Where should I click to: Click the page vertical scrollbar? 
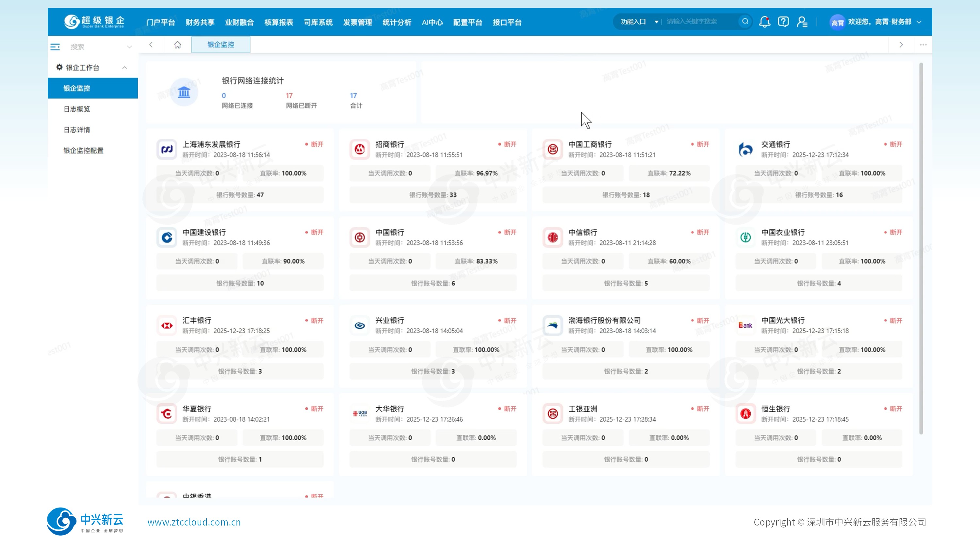coord(921,249)
